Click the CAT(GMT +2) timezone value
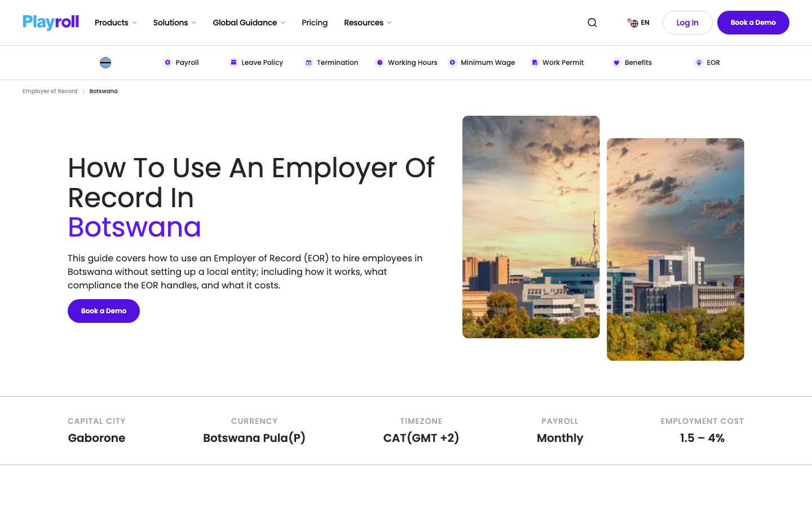This screenshot has width=812, height=508. coord(421,438)
